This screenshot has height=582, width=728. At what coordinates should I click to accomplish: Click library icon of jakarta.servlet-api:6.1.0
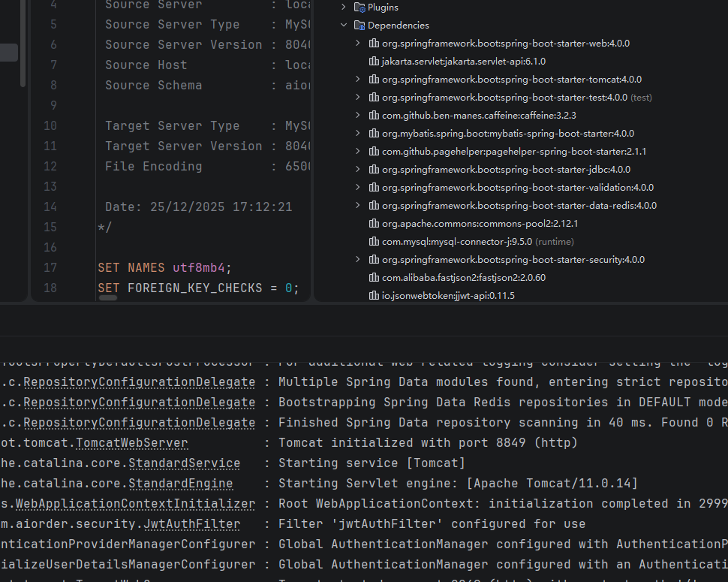(x=374, y=62)
